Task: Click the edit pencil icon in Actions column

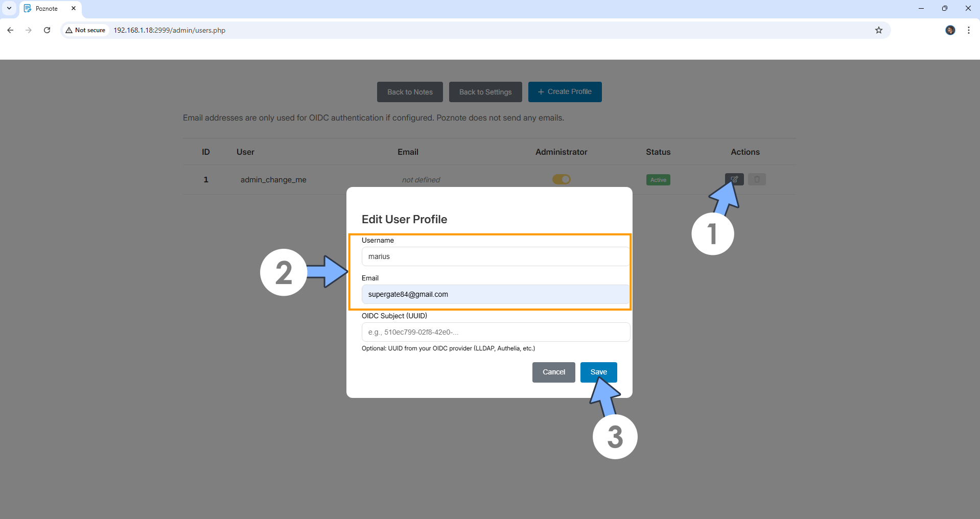Action: coord(734,179)
